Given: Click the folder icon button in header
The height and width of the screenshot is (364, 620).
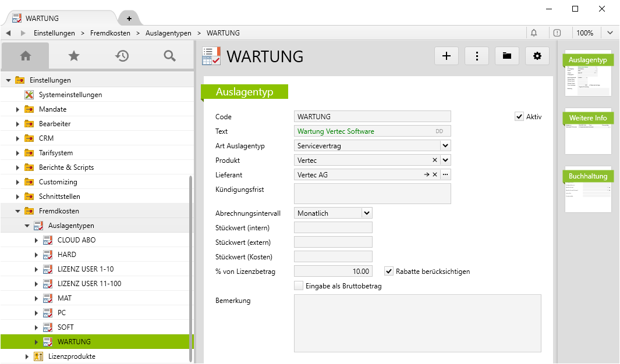Looking at the screenshot, I should (507, 56).
